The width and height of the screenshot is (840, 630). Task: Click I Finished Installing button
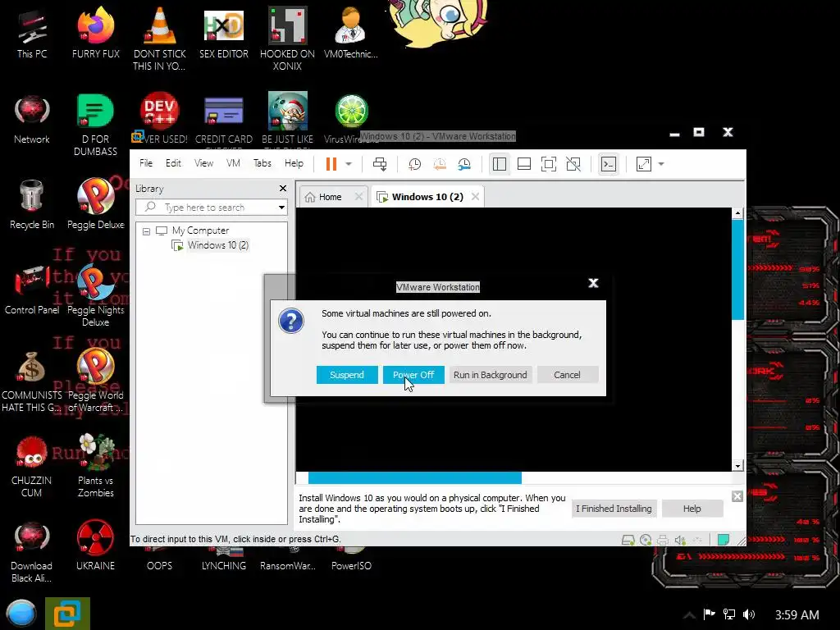614,509
